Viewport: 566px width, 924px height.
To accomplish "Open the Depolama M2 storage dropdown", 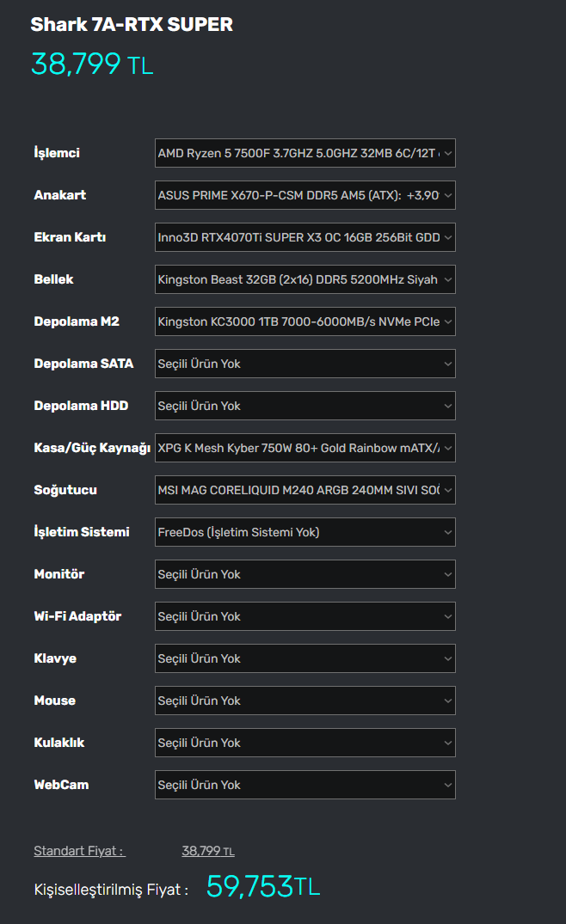I will (x=305, y=321).
